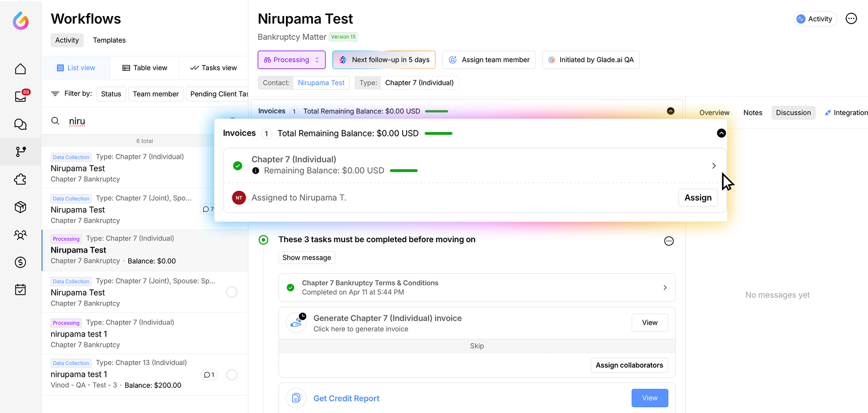Click Show message button
The image size is (868, 413).
point(307,258)
